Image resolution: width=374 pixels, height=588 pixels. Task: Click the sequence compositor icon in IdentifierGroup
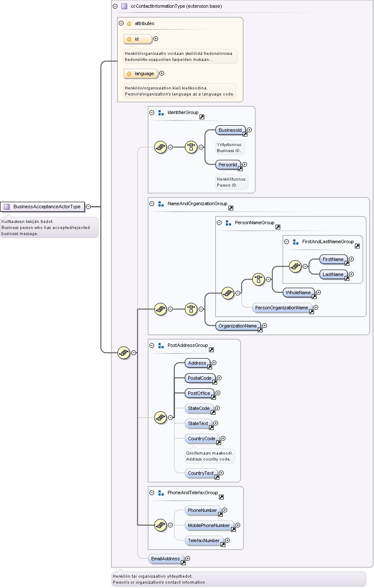(x=160, y=147)
